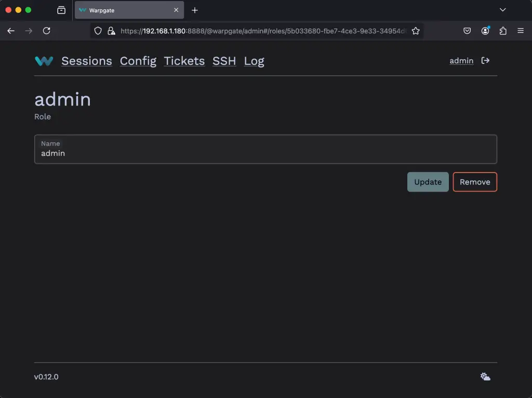Open the tab container icon left of tabs
Viewport: 532px width, 398px height.
(61, 10)
